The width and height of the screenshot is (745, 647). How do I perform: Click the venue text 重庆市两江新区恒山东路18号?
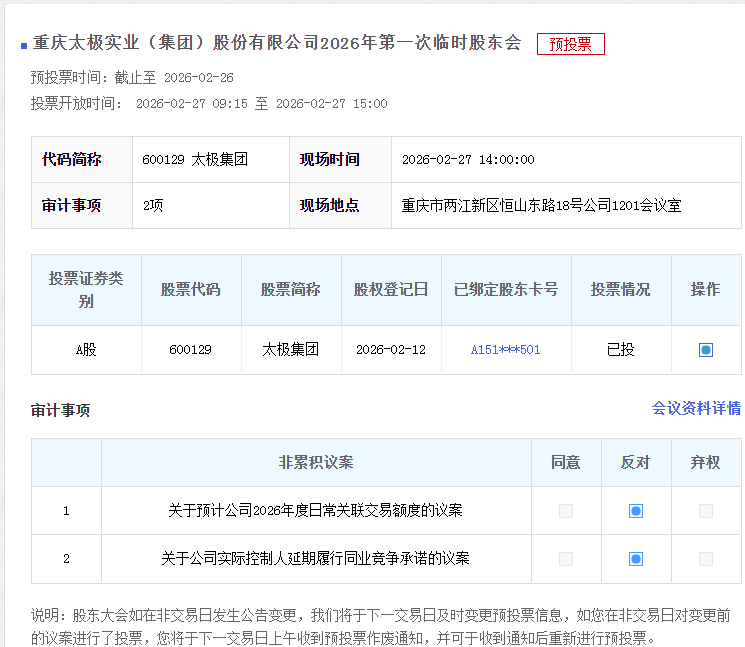click(492, 206)
